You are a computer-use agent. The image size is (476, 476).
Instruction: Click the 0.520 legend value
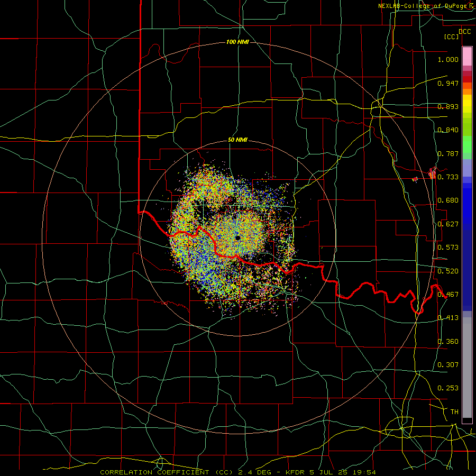tap(448, 271)
